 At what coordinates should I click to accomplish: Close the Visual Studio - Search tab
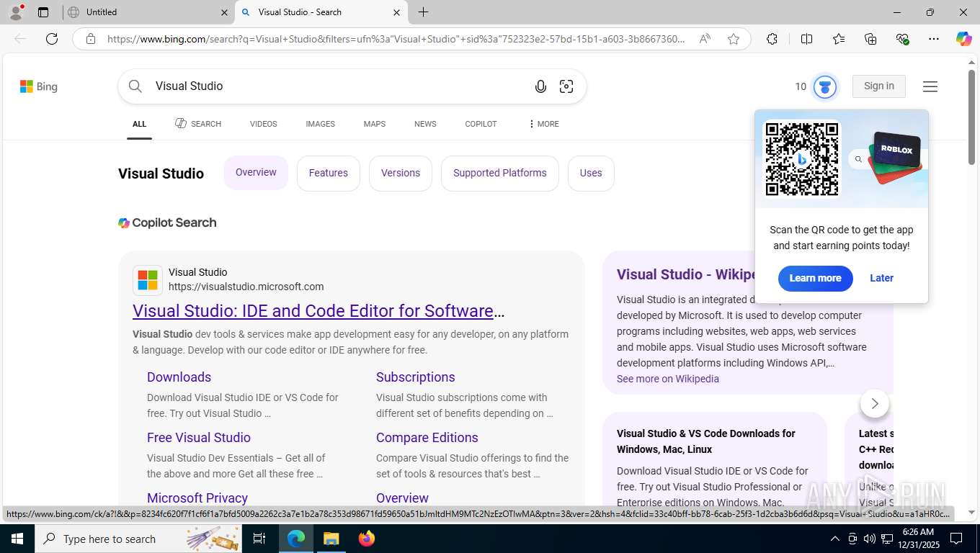396,12
